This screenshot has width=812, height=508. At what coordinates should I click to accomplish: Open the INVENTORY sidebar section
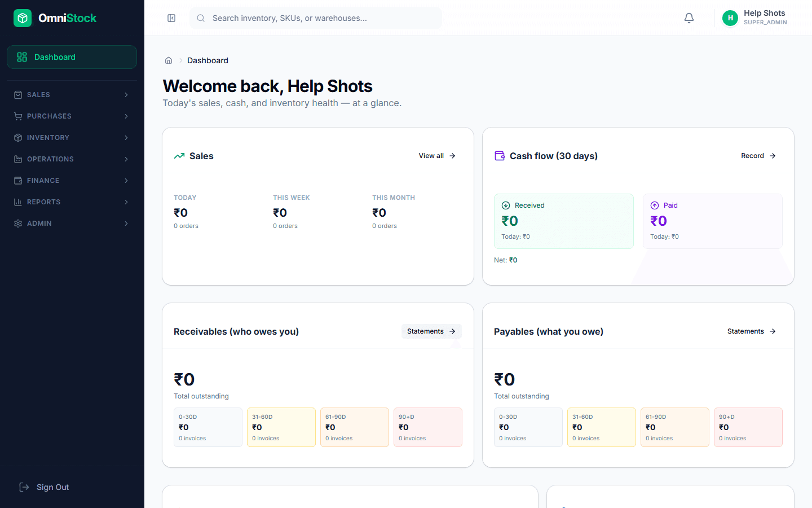72,138
